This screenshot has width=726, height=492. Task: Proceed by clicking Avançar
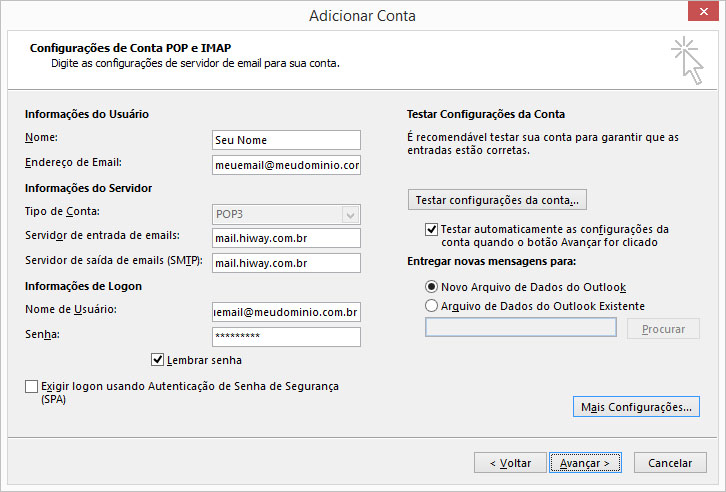click(586, 463)
